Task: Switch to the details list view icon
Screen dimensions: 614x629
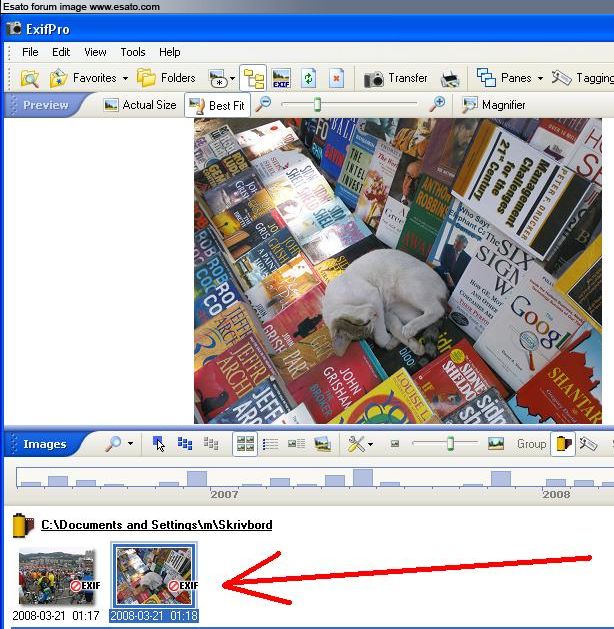Action: tap(270, 444)
